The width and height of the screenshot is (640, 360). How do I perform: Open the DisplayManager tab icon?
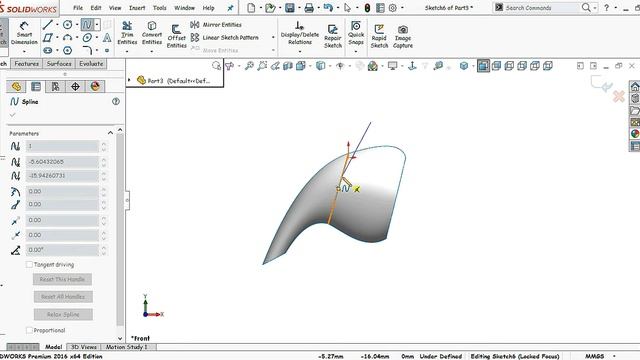(95, 87)
